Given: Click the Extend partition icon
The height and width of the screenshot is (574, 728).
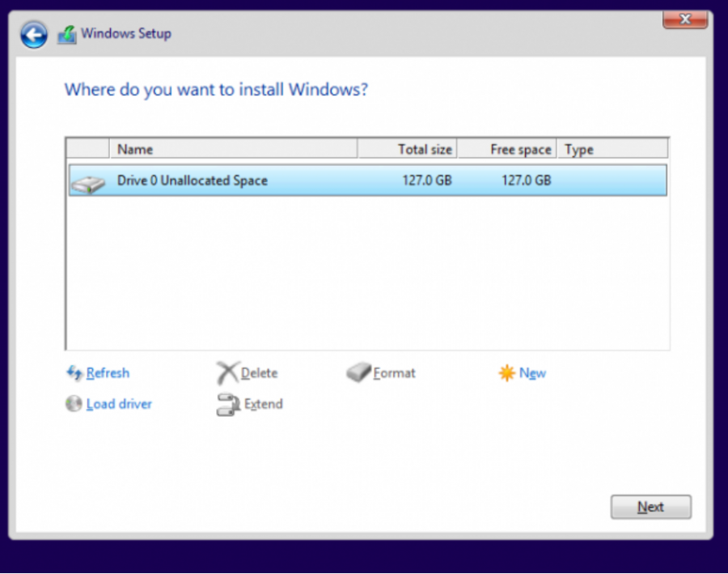Looking at the screenshot, I should pos(227,404).
